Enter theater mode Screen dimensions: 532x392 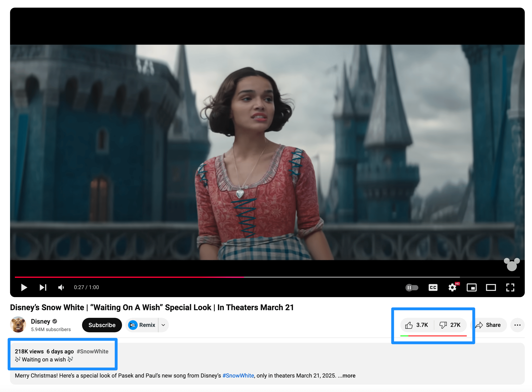tap(491, 287)
